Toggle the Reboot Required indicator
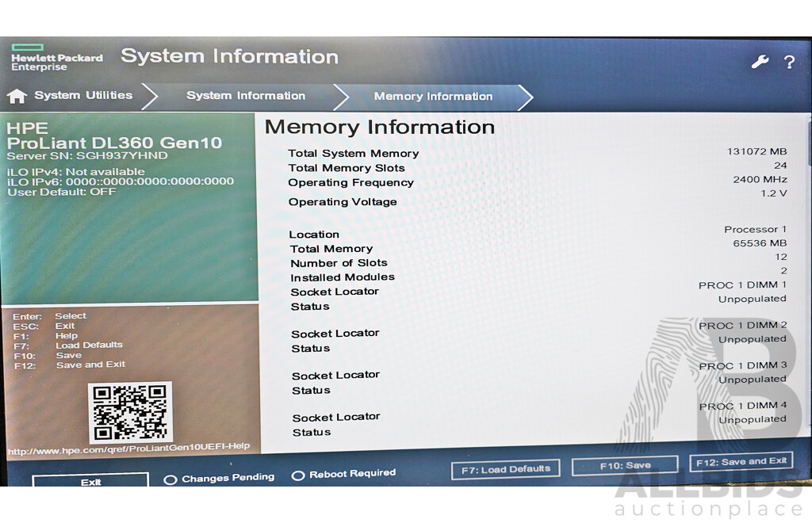 point(299,474)
